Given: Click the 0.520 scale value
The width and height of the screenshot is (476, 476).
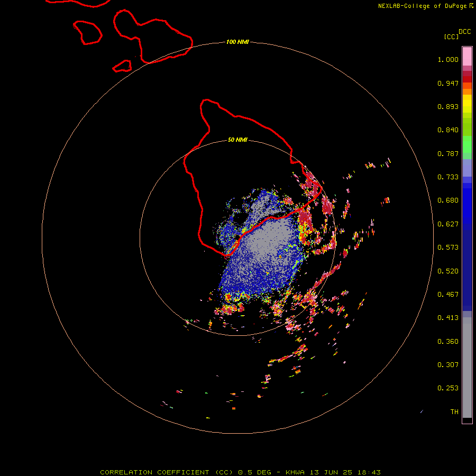Looking at the screenshot, I should click(448, 271).
